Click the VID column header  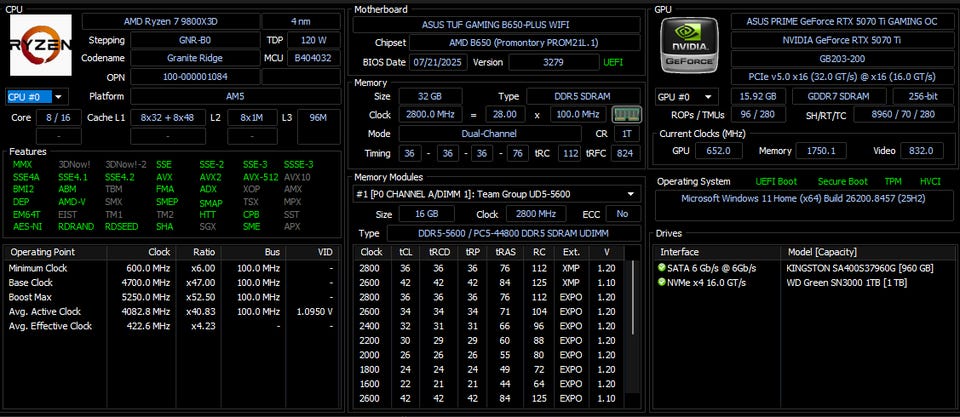point(312,252)
